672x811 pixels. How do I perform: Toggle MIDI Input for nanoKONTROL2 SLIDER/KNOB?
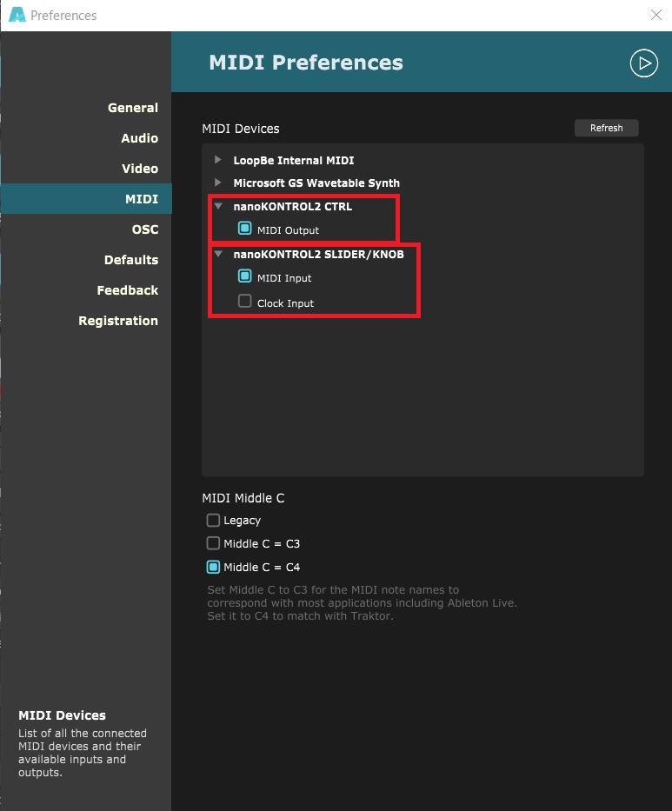coord(244,276)
